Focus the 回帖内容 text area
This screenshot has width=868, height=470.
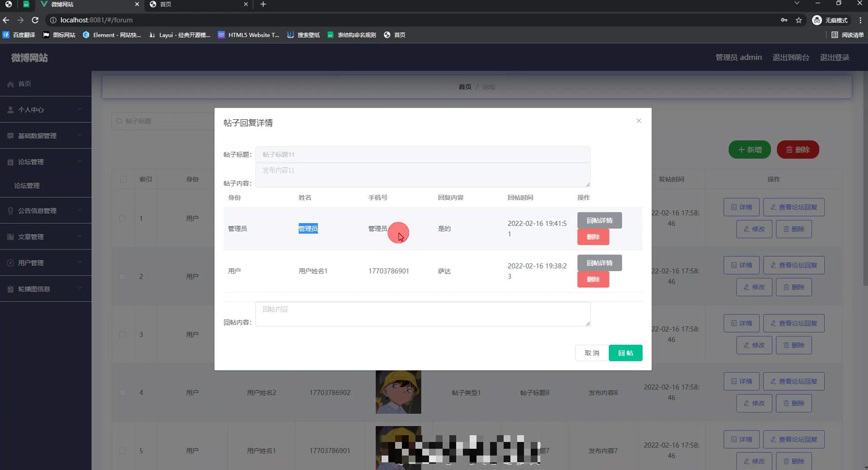pyautogui.click(x=423, y=314)
